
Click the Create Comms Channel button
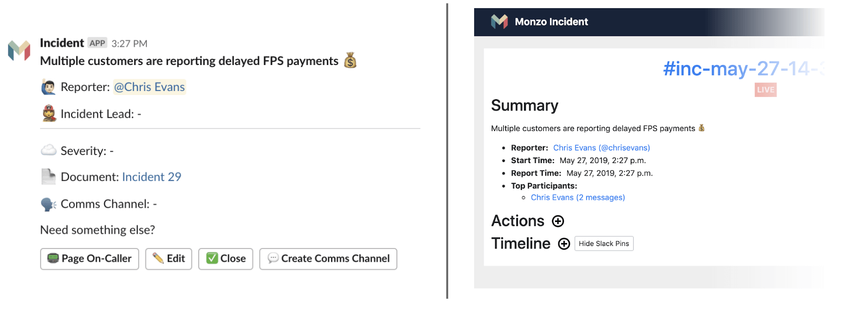click(x=328, y=259)
